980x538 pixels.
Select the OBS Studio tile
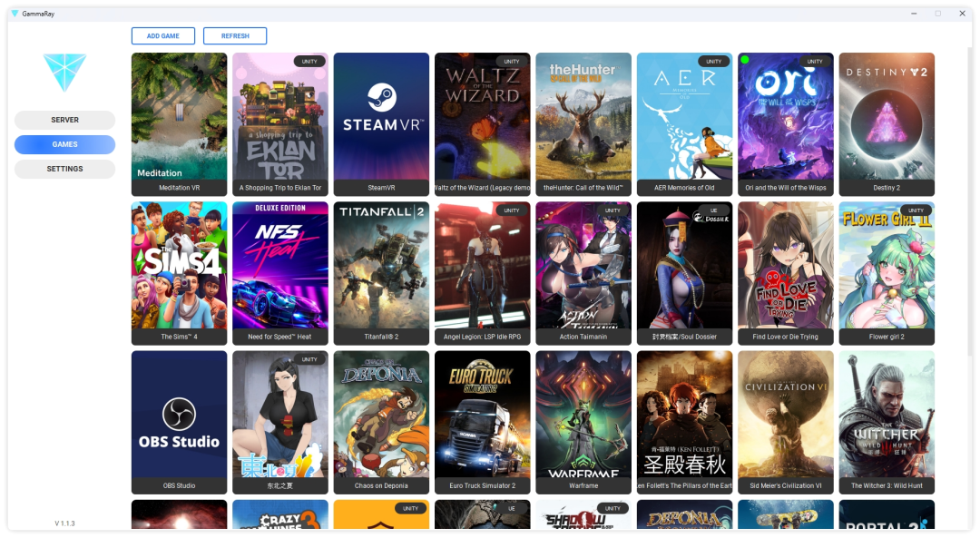pyautogui.click(x=179, y=415)
